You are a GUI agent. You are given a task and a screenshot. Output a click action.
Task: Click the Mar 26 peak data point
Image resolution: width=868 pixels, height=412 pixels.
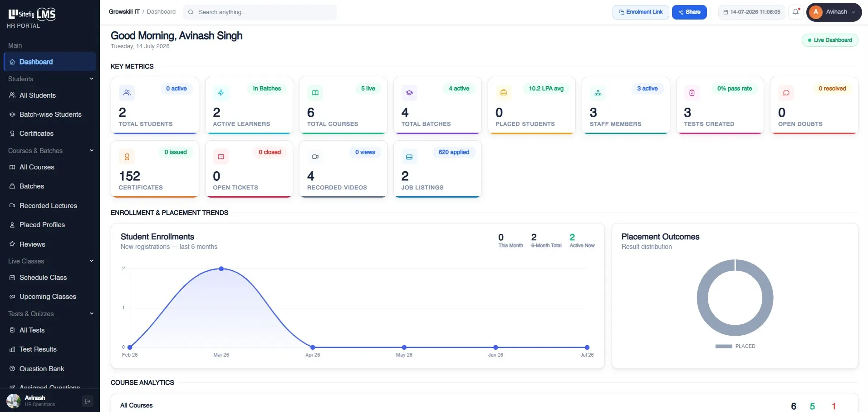221,269
